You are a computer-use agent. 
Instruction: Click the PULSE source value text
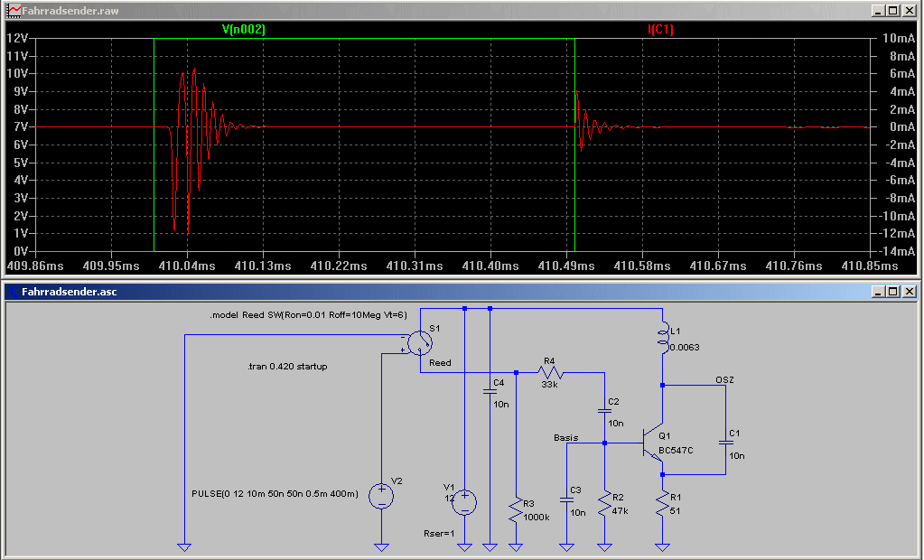[x=275, y=493]
